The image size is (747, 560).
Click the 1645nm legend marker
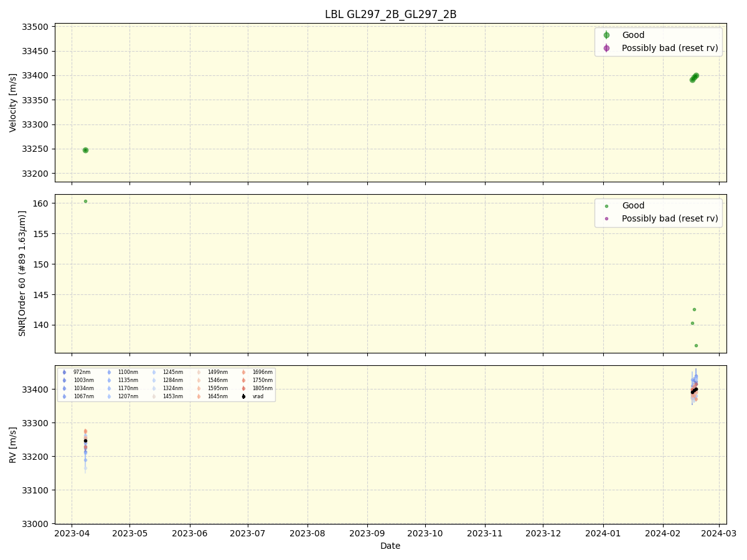[199, 396]
